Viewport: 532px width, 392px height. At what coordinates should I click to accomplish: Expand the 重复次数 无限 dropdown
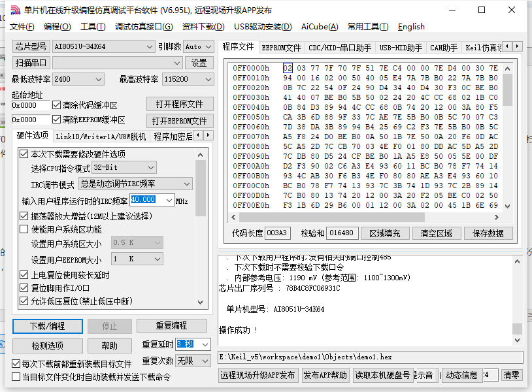tap(205, 361)
